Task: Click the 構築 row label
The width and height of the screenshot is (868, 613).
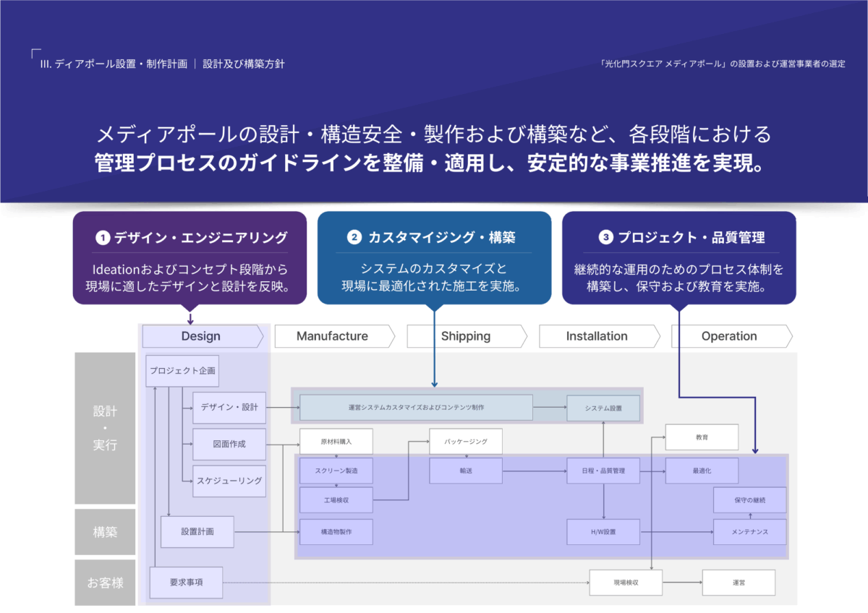Action: 105,532
